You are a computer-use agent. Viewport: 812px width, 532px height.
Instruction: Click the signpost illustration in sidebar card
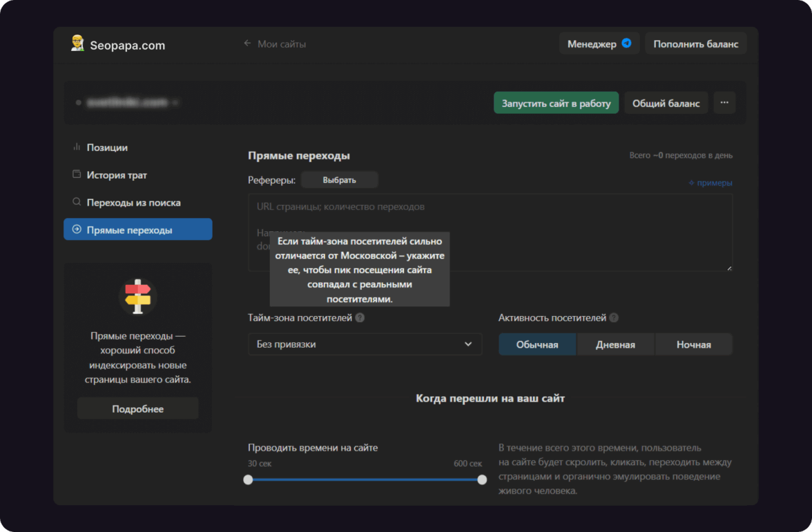tap(137, 297)
